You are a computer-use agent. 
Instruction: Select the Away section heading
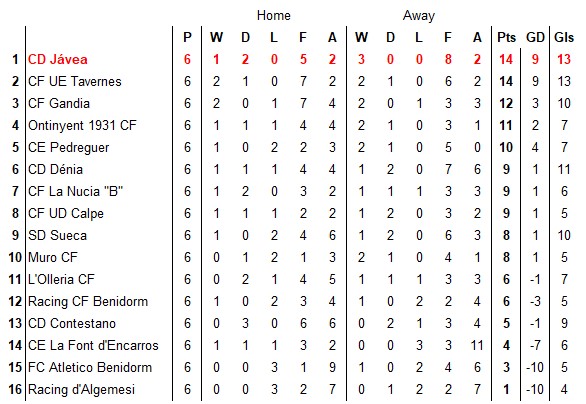(x=419, y=16)
